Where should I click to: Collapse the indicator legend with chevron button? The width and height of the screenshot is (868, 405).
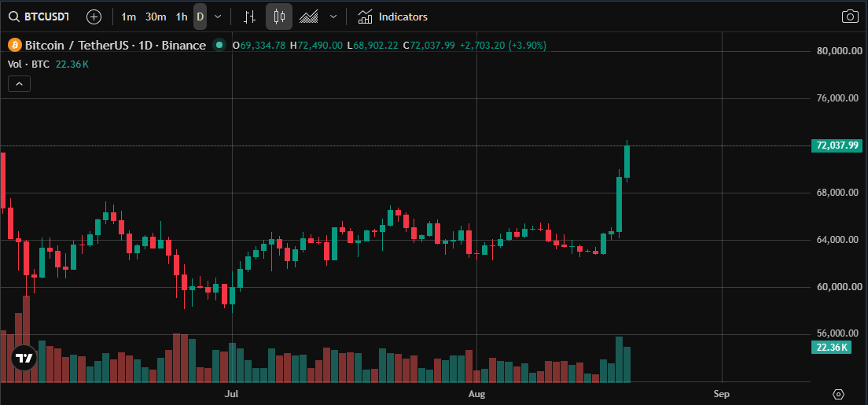(19, 83)
